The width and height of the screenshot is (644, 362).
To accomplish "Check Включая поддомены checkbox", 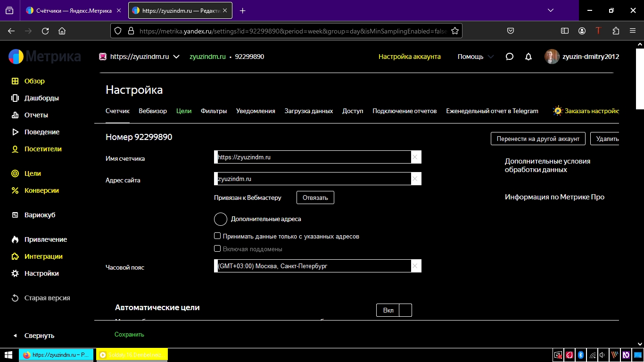I will (217, 249).
